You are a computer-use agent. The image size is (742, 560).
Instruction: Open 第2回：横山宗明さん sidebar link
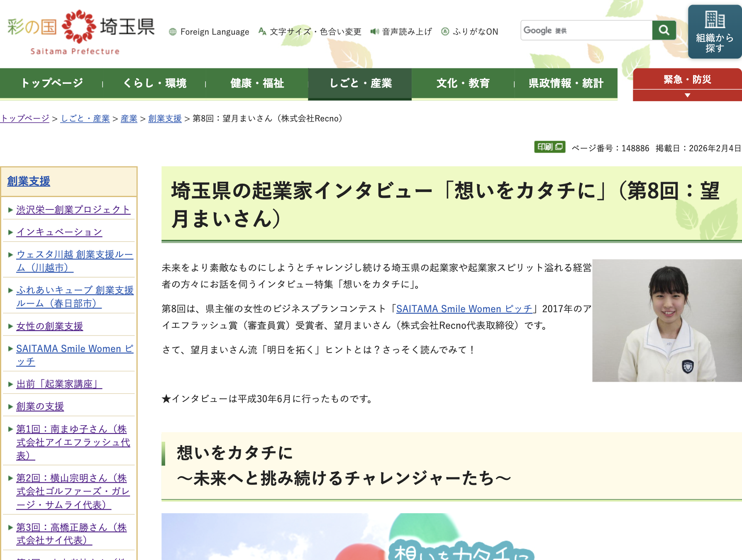(x=73, y=492)
